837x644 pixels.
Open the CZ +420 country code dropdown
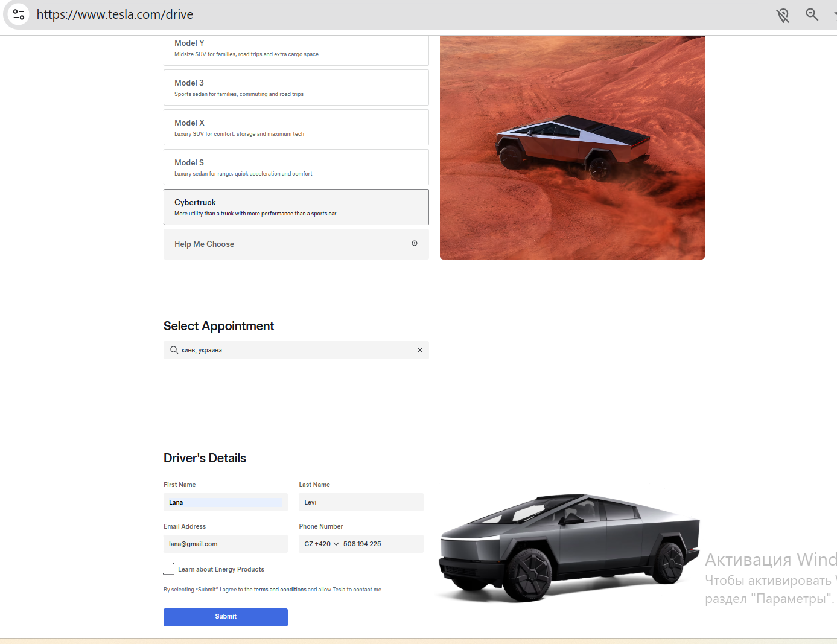[322, 544]
